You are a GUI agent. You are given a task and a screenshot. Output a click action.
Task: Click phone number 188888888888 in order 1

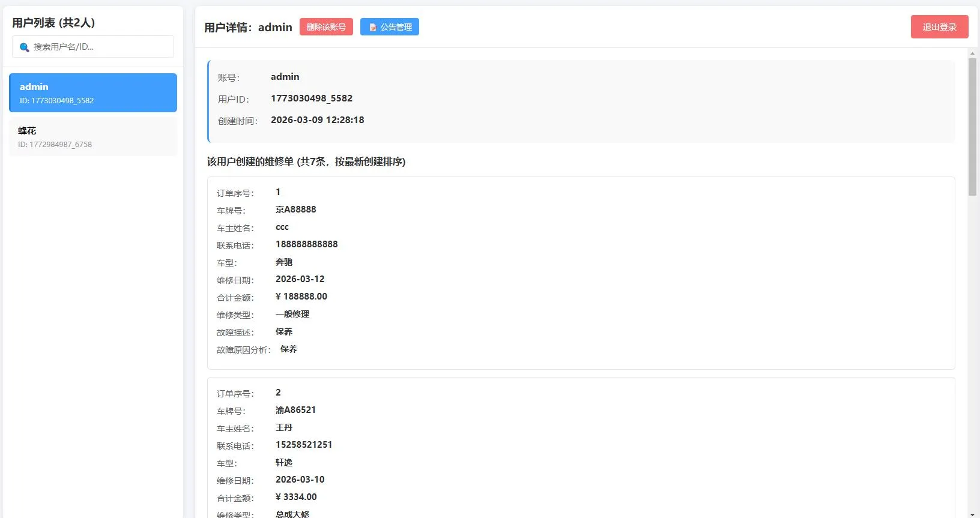pos(306,244)
